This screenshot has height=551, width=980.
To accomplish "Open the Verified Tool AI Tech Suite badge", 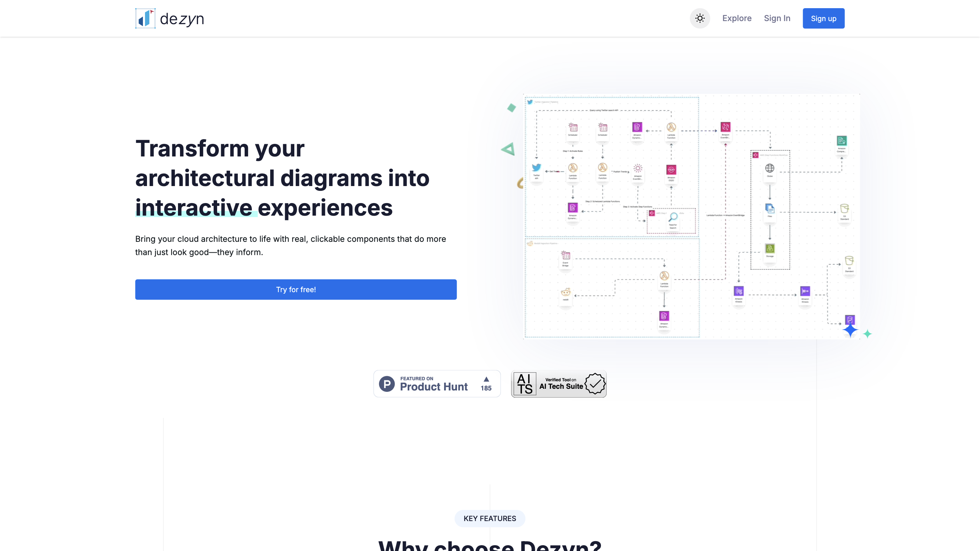I will click(x=558, y=384).
